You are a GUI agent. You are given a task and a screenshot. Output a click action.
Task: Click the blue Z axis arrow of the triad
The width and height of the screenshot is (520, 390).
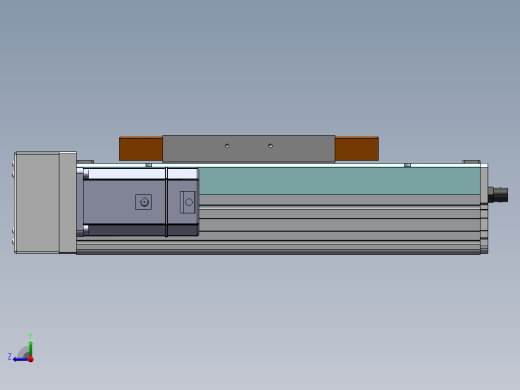(x=21, y=359)
